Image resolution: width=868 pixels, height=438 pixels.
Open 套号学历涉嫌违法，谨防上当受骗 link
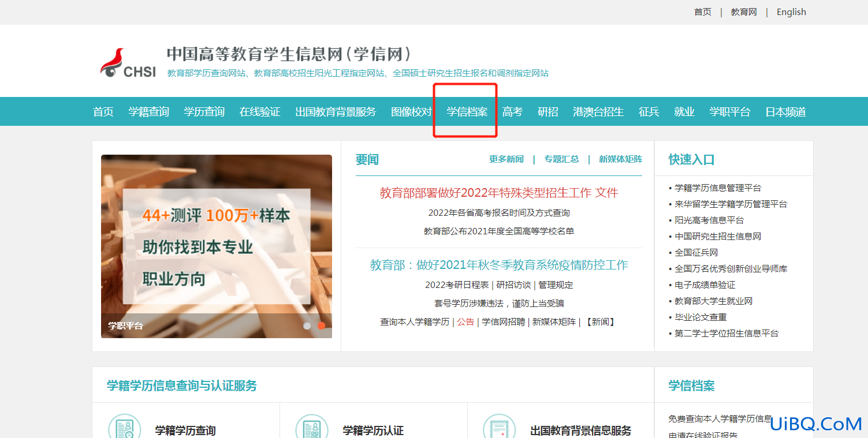point(499,304)
